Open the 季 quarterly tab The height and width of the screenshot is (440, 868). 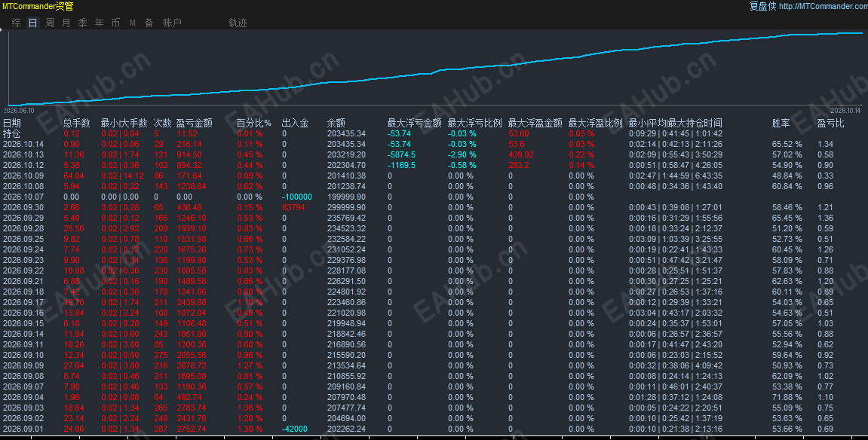pyautogui.click(x=83, y=23)
